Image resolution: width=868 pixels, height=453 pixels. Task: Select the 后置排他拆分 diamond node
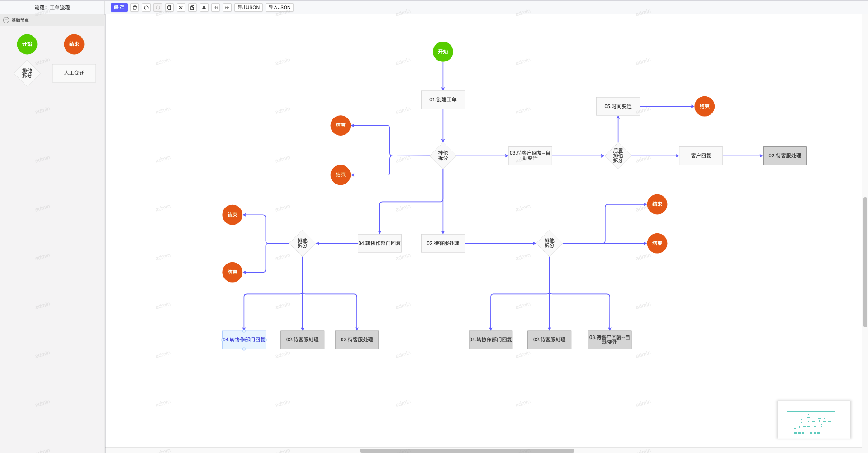(618, 156)
